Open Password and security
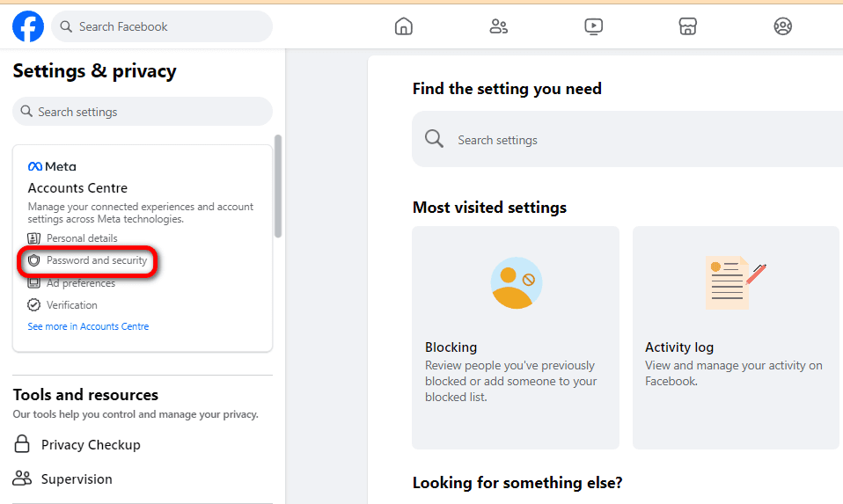Screen dimensions: 843x504 [x=97, y=260]
